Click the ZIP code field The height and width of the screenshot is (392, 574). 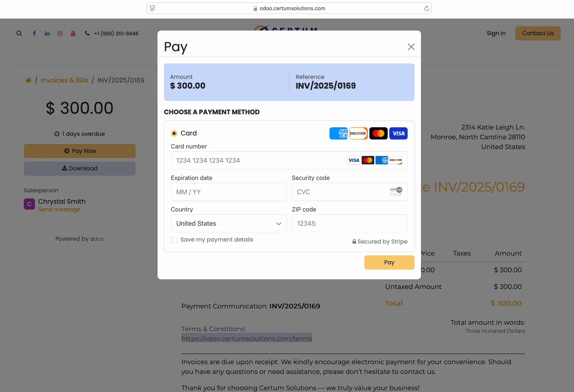(349, 223)
